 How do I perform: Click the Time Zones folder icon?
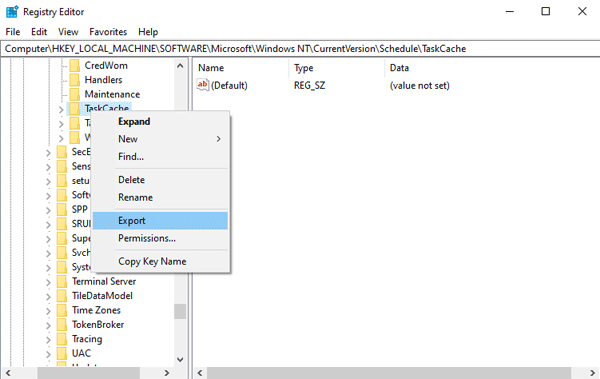pyautogui.click(x=62, y=310)
